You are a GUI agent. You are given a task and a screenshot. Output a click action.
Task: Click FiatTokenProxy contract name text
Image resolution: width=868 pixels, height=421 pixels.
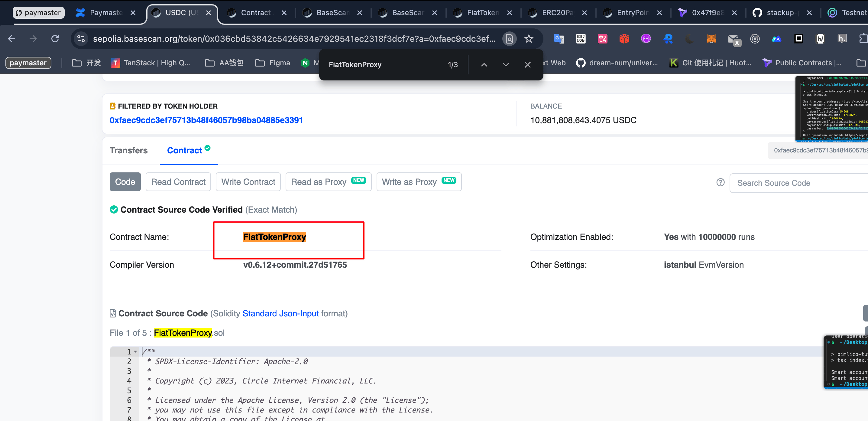(x=275, y=237)
